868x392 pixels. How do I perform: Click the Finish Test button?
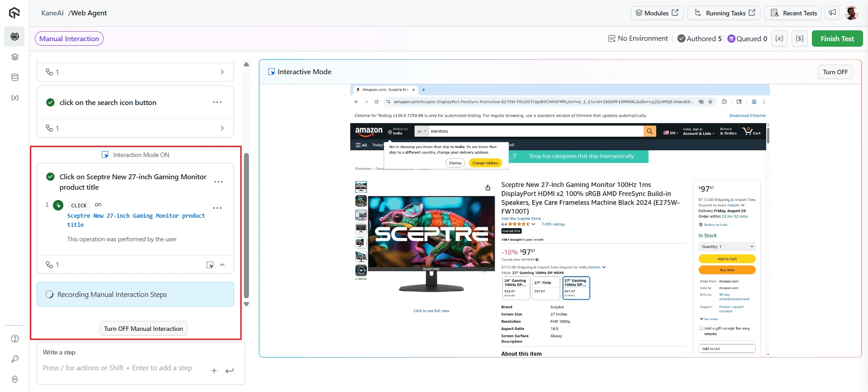click(837, 38)
